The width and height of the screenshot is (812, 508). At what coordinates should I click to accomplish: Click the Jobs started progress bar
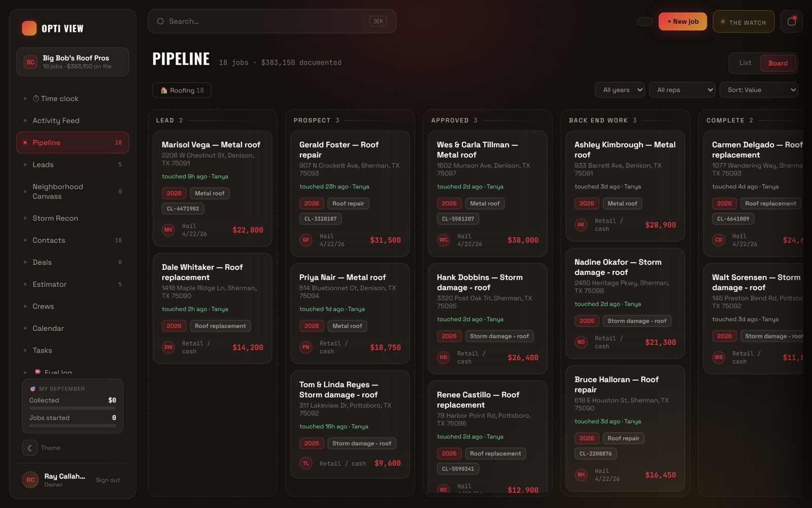(x=73, y=425)
